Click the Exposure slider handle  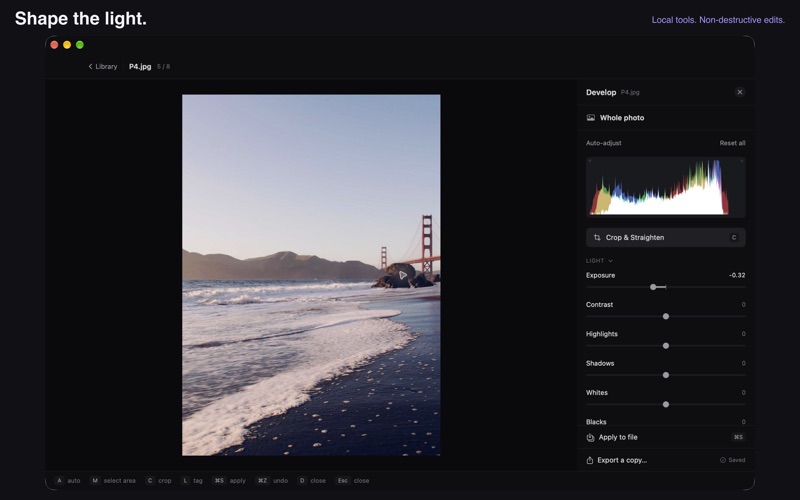pyautogui.click(x=653, y=287)
